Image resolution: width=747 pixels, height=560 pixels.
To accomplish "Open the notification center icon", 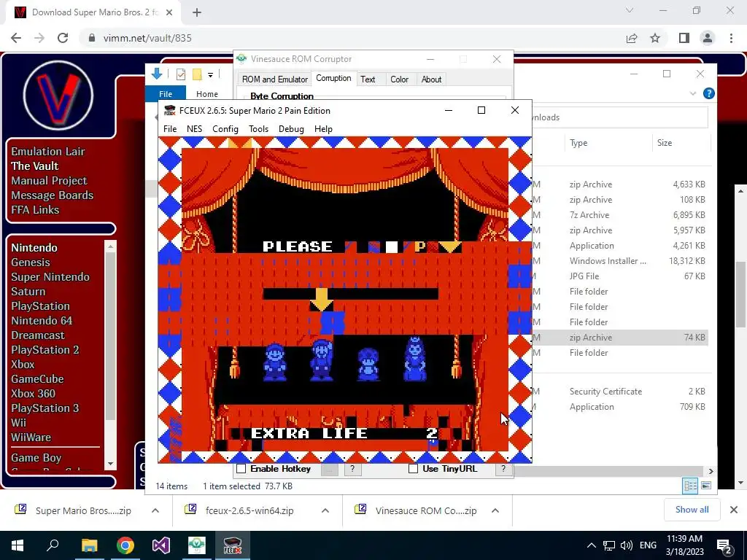I will coord(724,545).
